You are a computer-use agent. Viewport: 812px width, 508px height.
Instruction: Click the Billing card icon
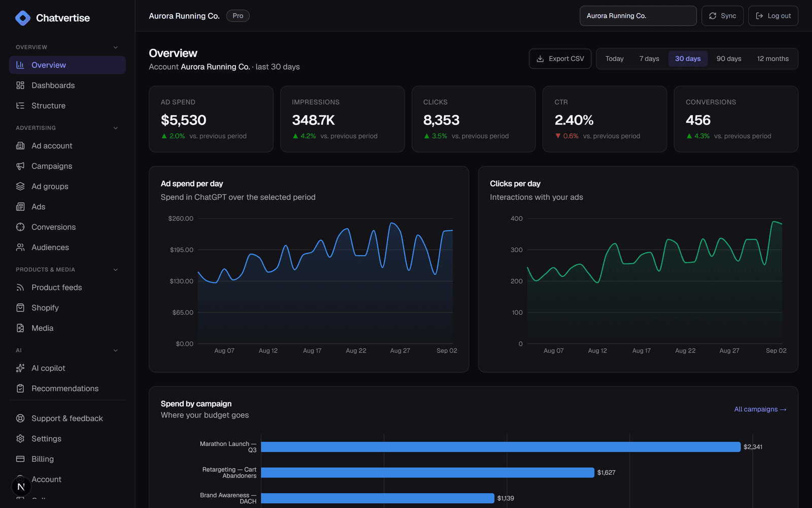pos(20,459)
